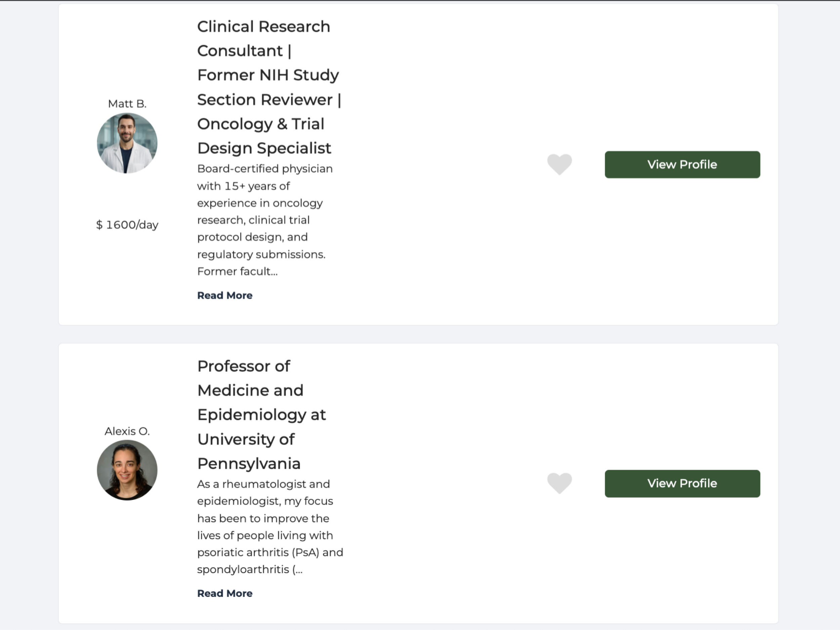Favorite Matt B. with the heart icon
Image resolution: width=840 pixels, height=630 pixels.
559,164
